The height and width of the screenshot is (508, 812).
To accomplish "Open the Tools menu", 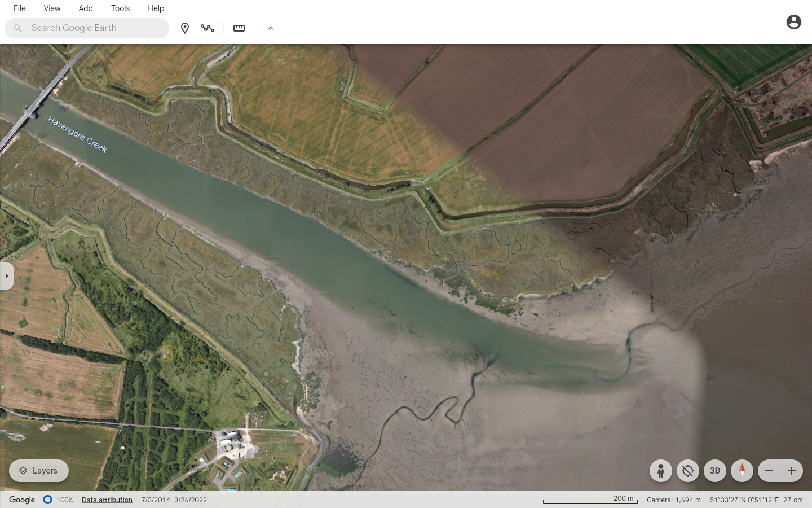I will (x=120, y=8).
